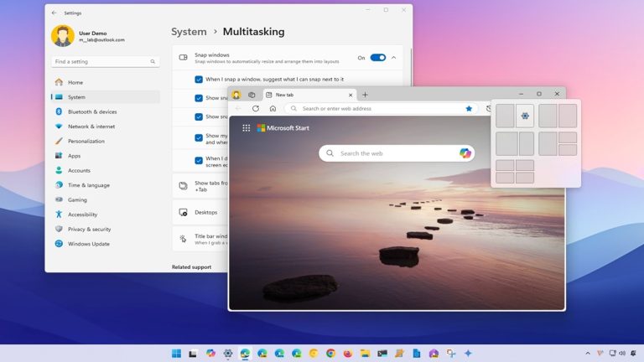
Task: Open Dev Home purple icon in taskbar
Action: 434,354
